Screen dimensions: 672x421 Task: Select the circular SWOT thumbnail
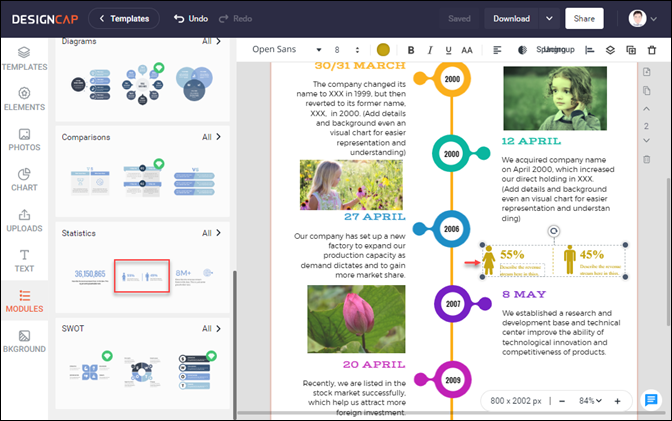coord(142,372)
